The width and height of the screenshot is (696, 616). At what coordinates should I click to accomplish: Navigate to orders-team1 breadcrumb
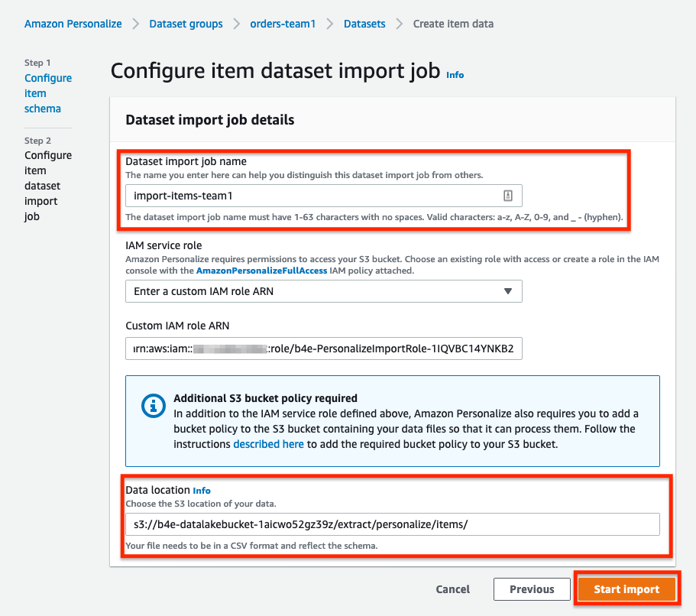tap(283, 24)
